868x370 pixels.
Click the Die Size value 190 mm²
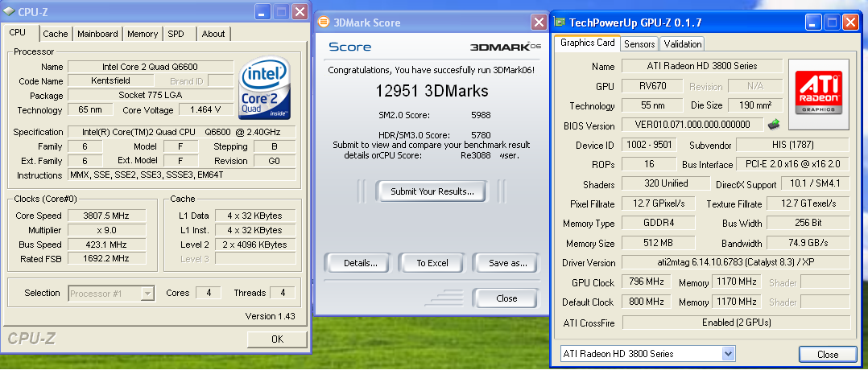[754, 105]
